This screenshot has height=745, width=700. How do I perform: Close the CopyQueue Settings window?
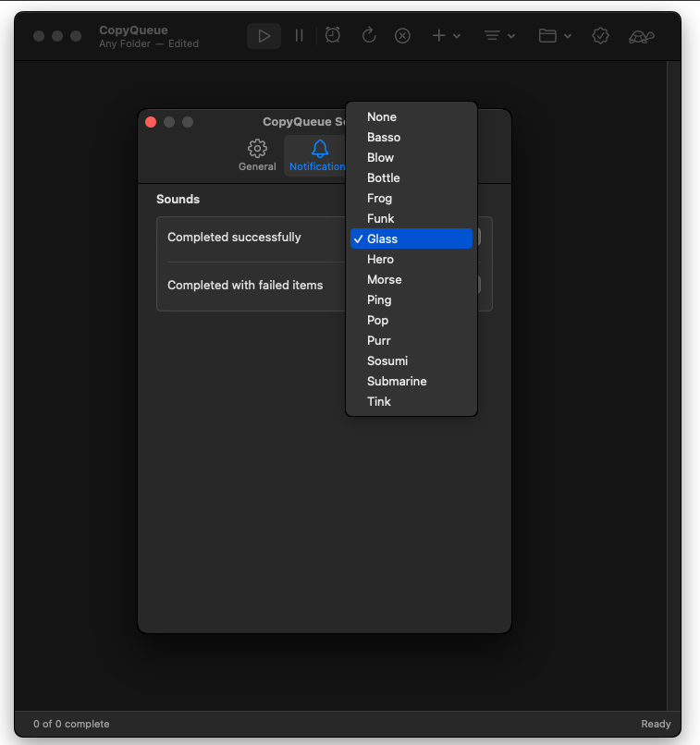(151, 122)
